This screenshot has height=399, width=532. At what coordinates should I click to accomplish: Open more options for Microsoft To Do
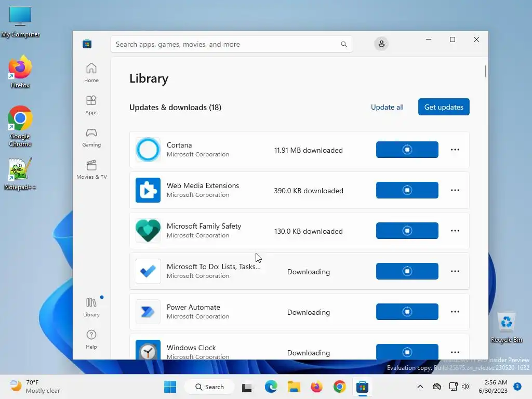455,271
